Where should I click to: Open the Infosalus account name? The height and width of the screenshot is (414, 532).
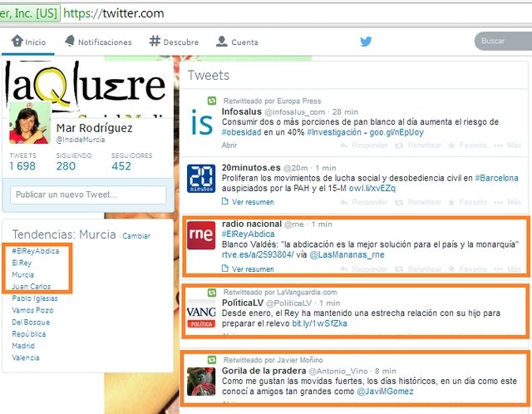(242, 111)
